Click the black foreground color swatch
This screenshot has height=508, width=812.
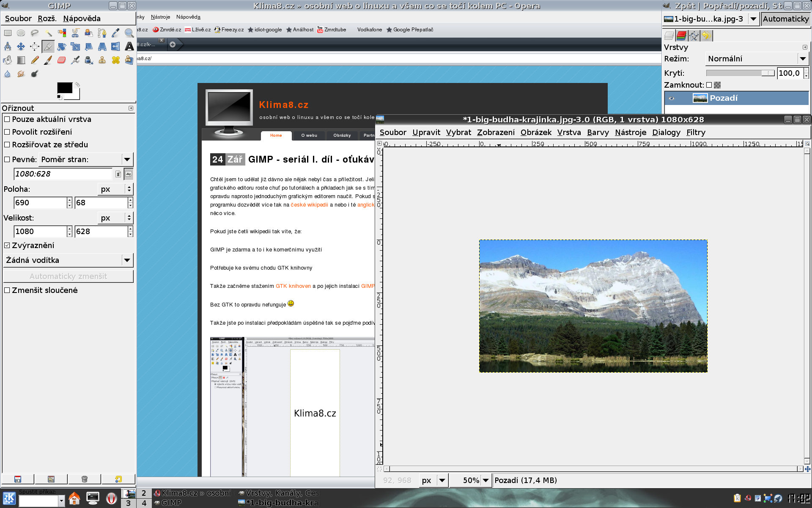click(x=65, y=88)
